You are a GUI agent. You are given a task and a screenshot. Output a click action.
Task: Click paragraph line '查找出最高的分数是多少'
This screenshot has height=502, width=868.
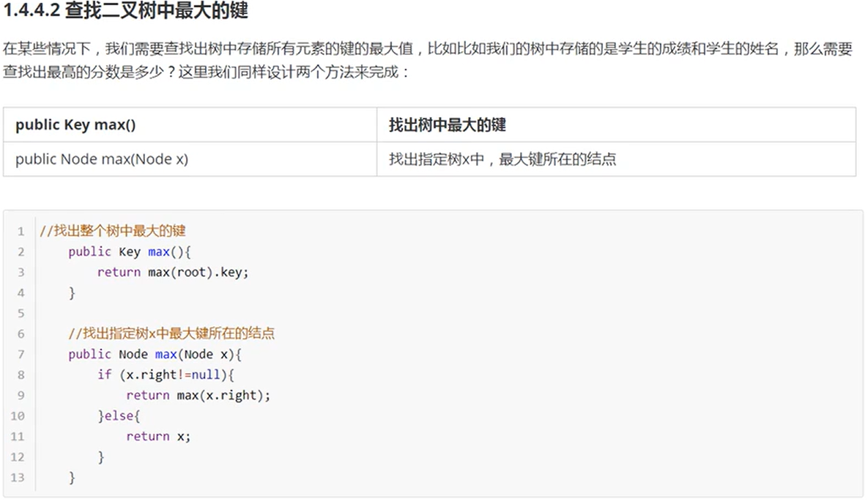(206, 72)
